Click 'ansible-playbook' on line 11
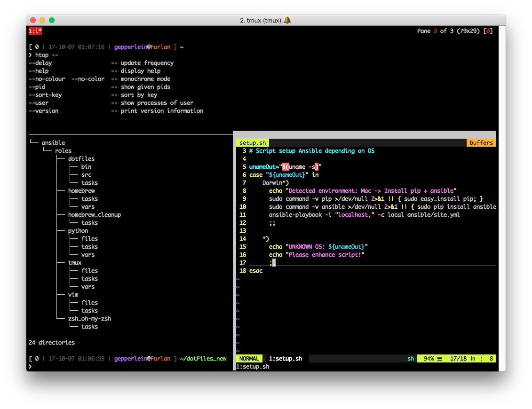532x409 pixels. pos(295,215)
